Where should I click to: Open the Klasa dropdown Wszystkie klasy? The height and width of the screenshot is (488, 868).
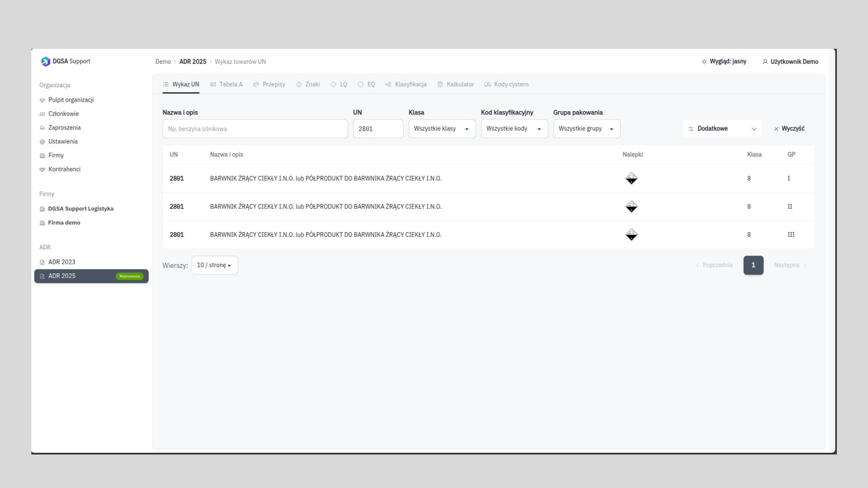point(442,129)
